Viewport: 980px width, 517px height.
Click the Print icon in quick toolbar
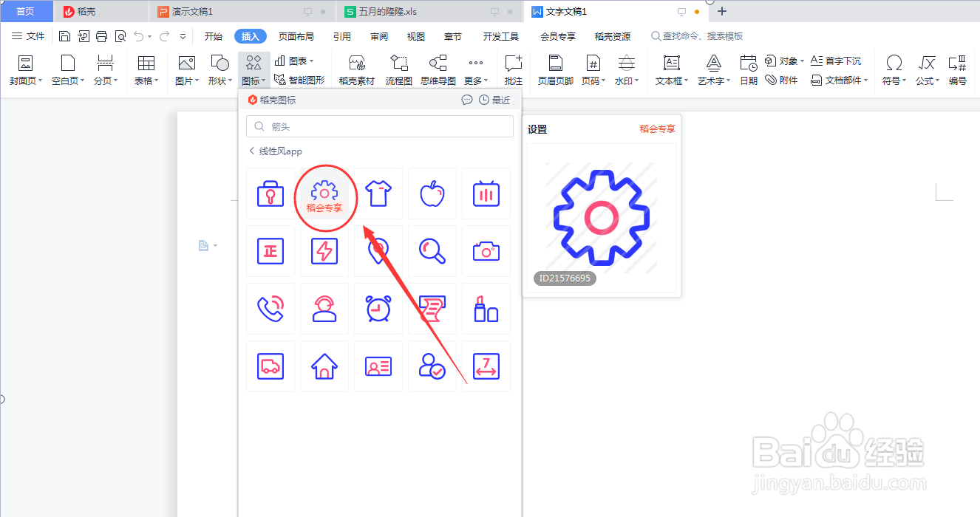101,36
